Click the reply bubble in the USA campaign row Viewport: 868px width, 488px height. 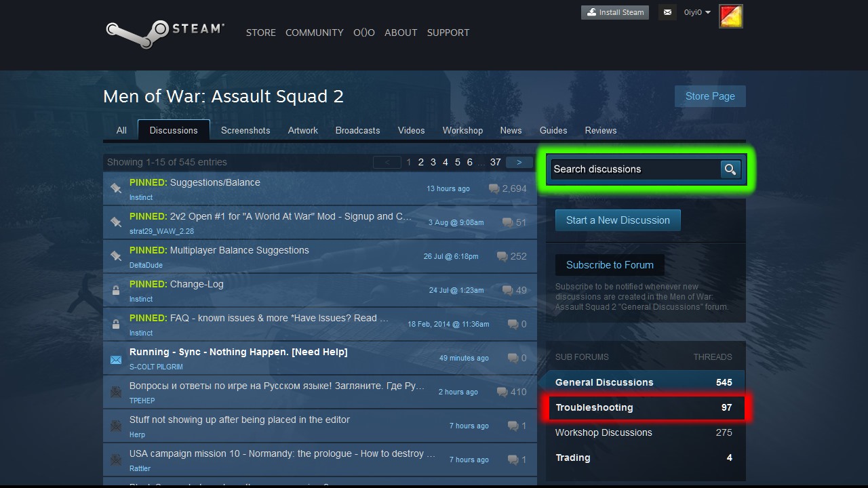(513, 460)
